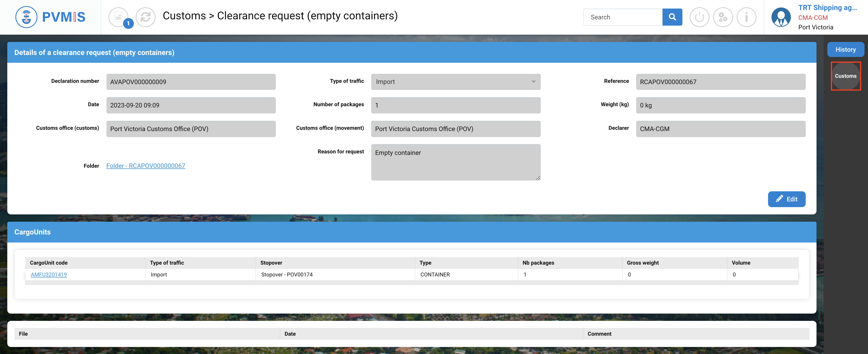Click the Edit button
The width and height of the screenshot is (868, 354).
click(786, 199)
